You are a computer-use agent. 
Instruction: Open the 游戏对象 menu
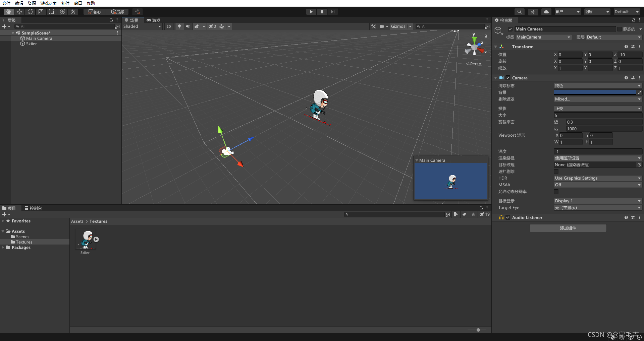point(49,3)
